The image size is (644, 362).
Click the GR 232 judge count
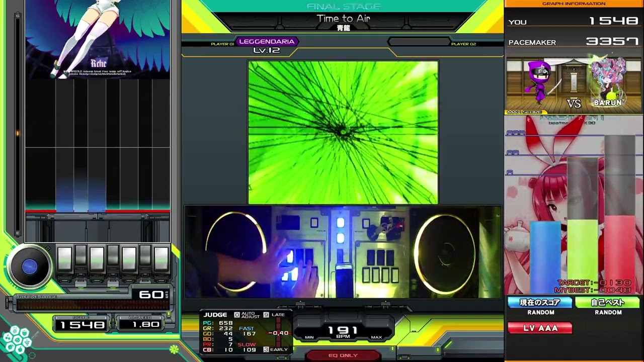pos(218,328)
